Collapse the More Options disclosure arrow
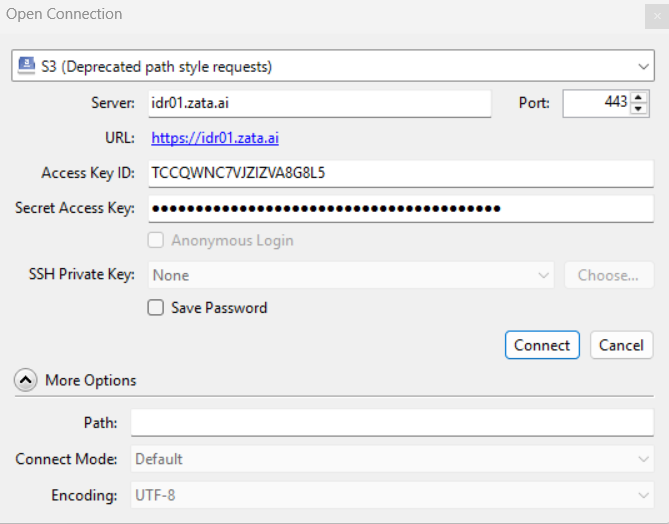 click(27, 380)
